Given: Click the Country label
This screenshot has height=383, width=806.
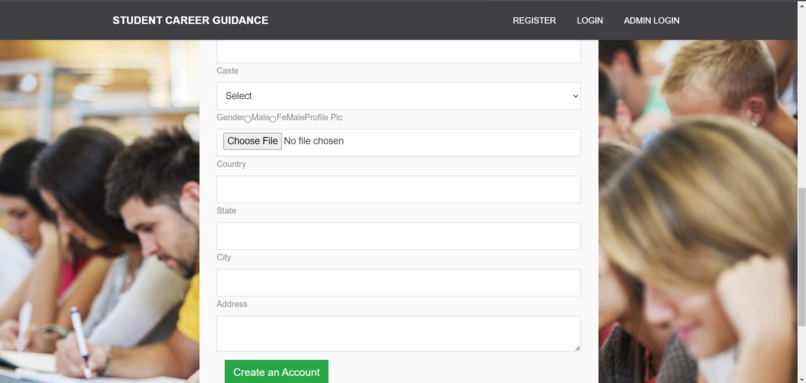Looking at the screenshot, I should 231,164.
